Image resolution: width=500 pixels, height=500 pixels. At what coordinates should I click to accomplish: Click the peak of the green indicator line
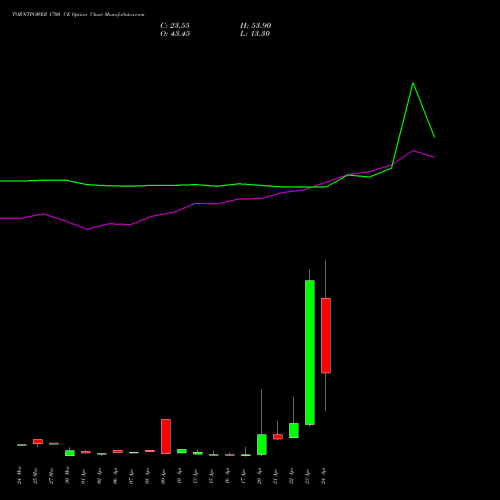[x=413, y=83]
